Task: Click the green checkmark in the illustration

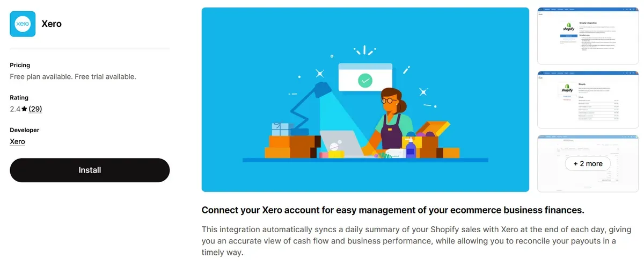Action: pos(365,81)
